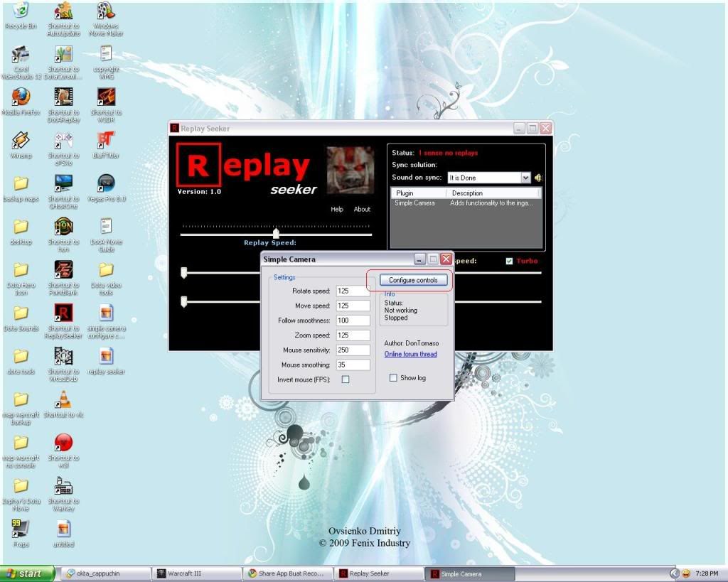Select the Shortcut to W3DR icon
Viewport: 728px width, 582px height.
tap(106, 105)
